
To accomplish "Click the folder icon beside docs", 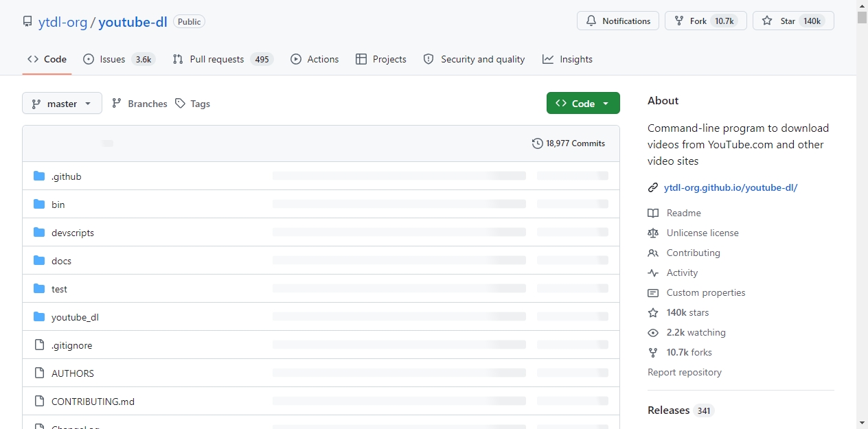I will 39,261.
